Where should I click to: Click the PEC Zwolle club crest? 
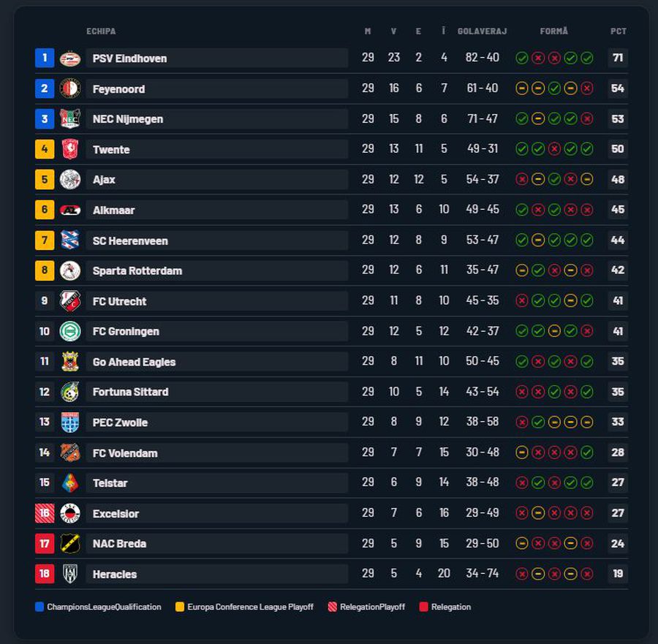pyautogui.click(x=70, y=423)
